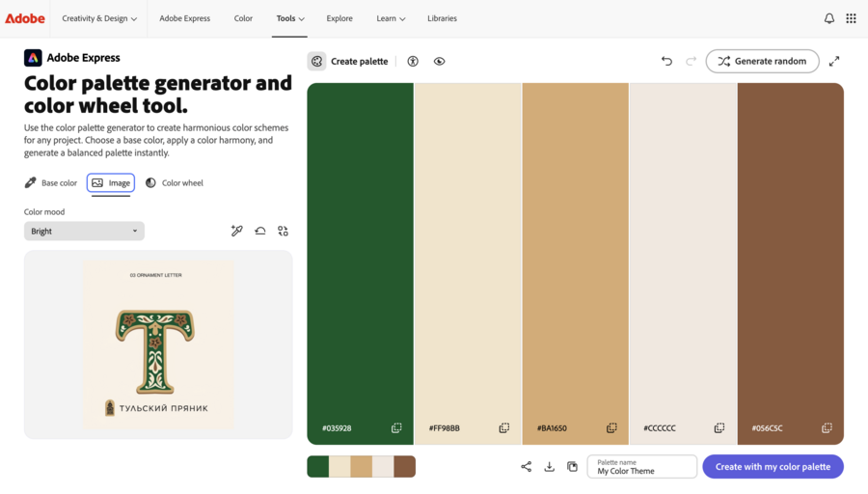Click the Adobe Express logo icon
868x494 pixels.
33,58
